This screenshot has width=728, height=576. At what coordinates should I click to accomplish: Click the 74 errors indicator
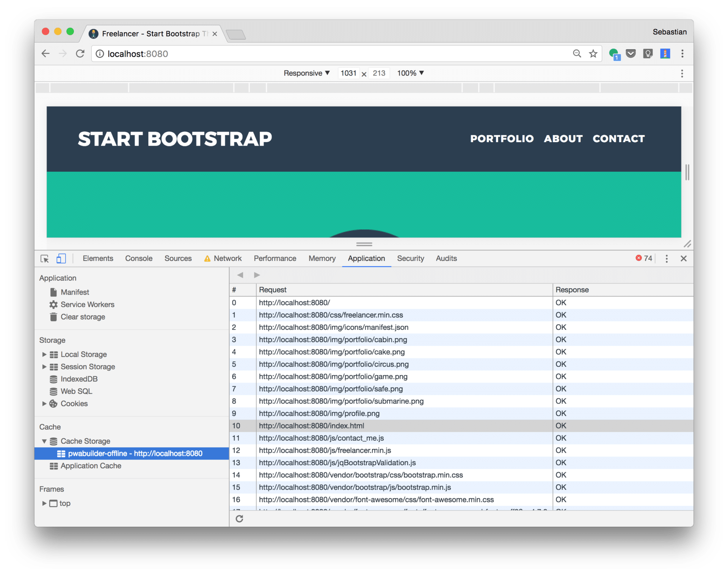(x=644, y=258)
